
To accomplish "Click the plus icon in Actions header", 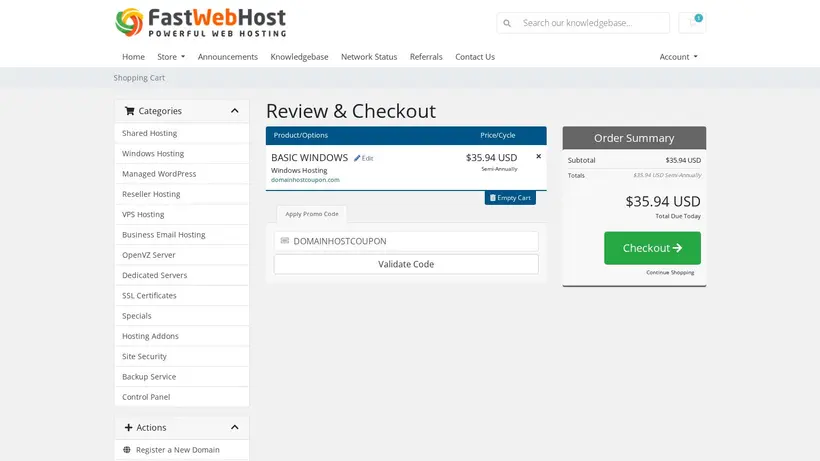I will point(129,428).
